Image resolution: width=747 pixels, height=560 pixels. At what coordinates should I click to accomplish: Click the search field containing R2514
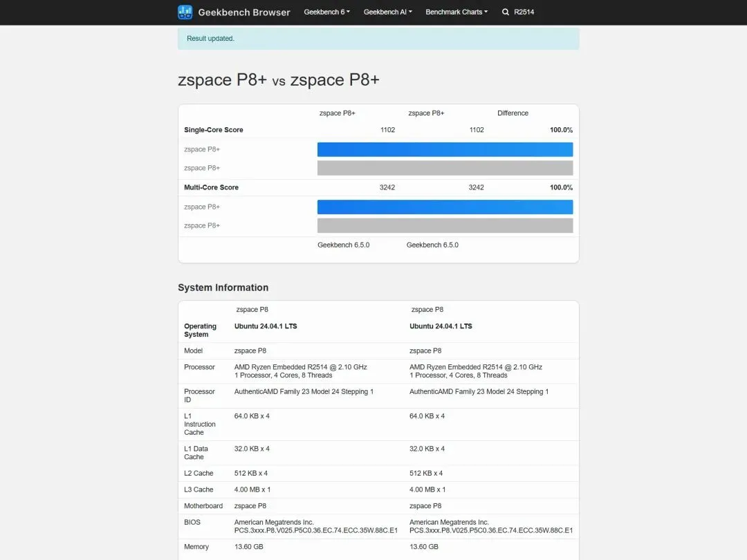tap(524, 12)
